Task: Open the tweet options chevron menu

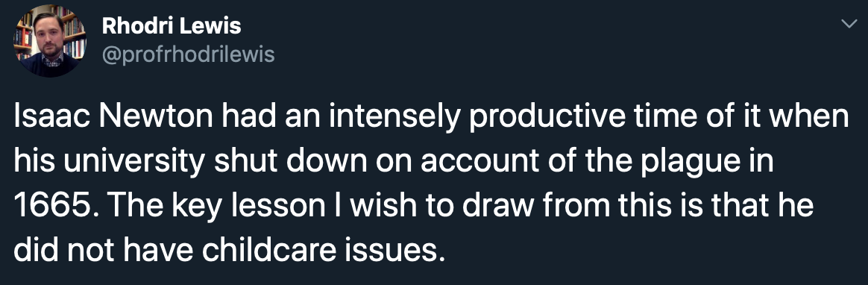Action: 848,24
